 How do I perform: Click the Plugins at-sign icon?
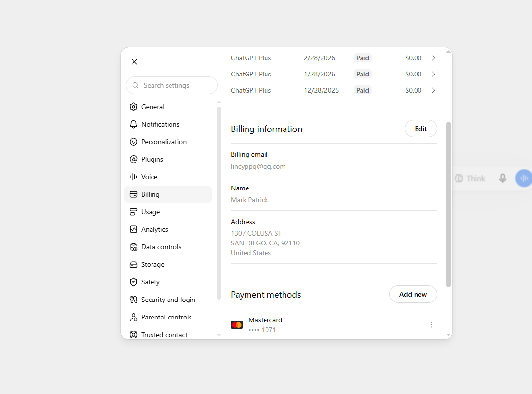[133, 159]
